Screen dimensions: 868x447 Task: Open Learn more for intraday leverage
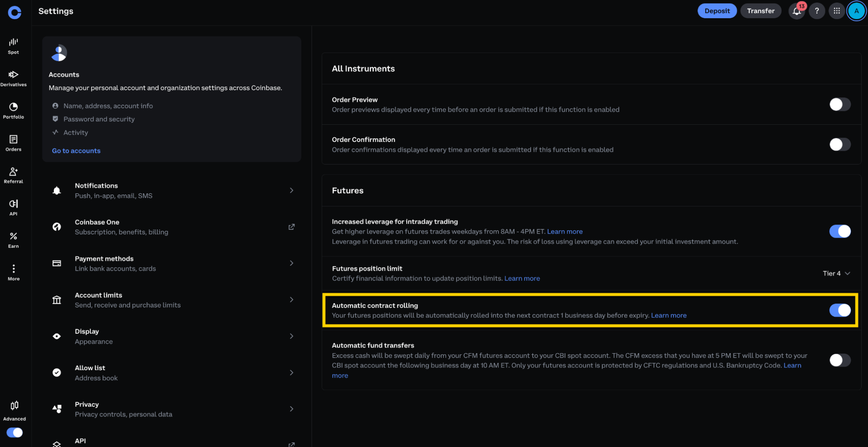click(564, 232)
